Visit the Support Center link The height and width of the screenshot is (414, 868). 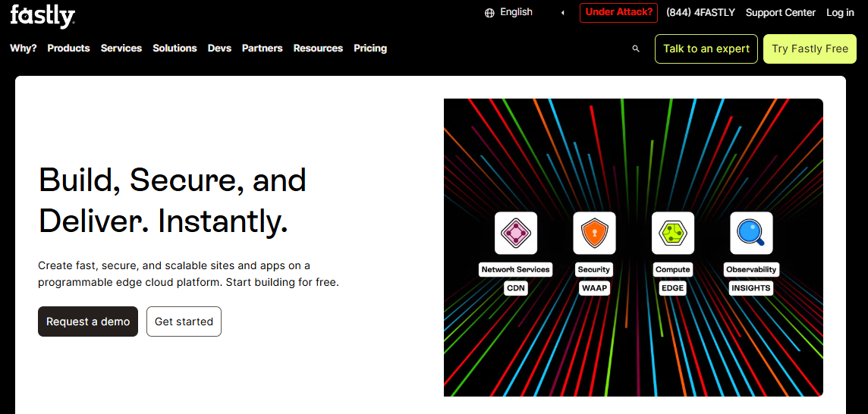pos(781,13)
